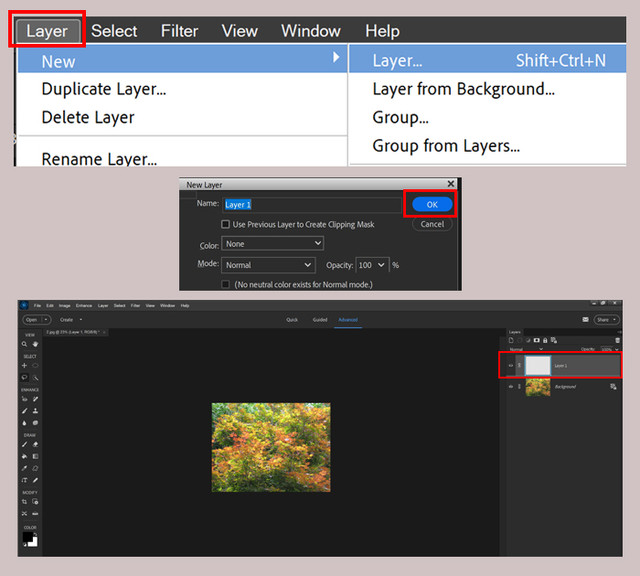Hide the Background layer using its eye icon
The width and height of the screenshot is (640, 576).
click(x=511, y=387)
